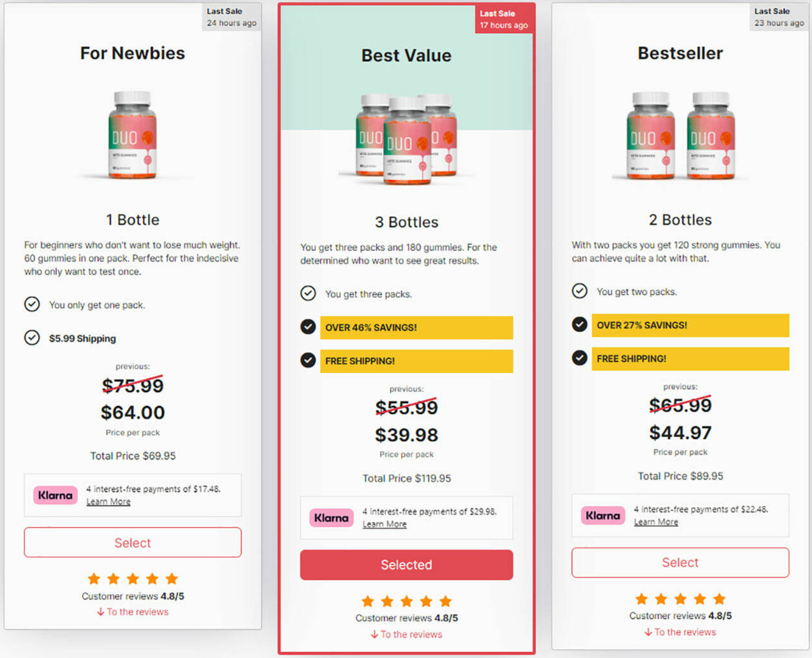812x658 pixels.
Task: Click the Selected button for 3 Bottles
Action: 406,565
